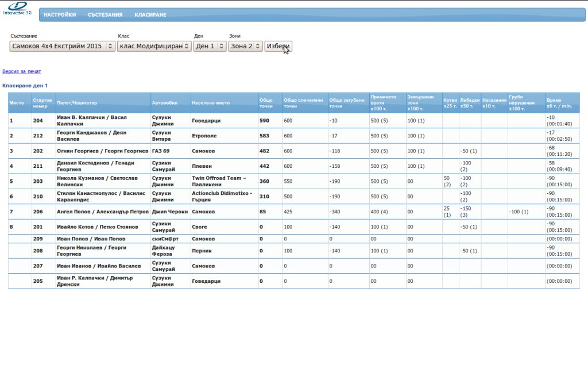The height and width of the screenshot is (368, 588).
Task: Select Ангел Попов / Александър Петров entry
Action: [103, 212]
